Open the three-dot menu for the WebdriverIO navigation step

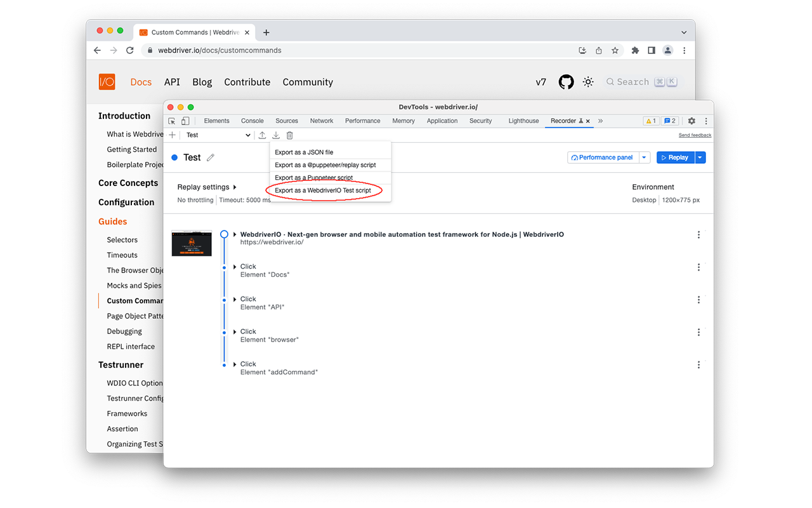tap(698, 235)
